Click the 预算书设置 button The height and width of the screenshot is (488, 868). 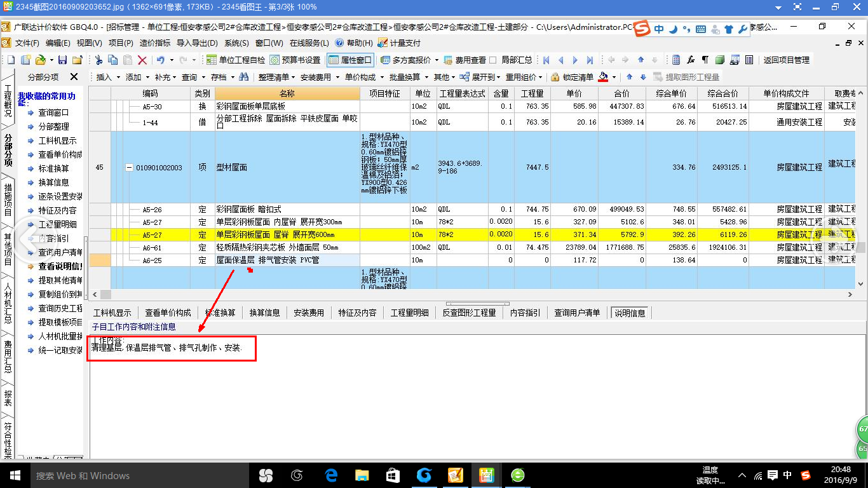(296, 60)
